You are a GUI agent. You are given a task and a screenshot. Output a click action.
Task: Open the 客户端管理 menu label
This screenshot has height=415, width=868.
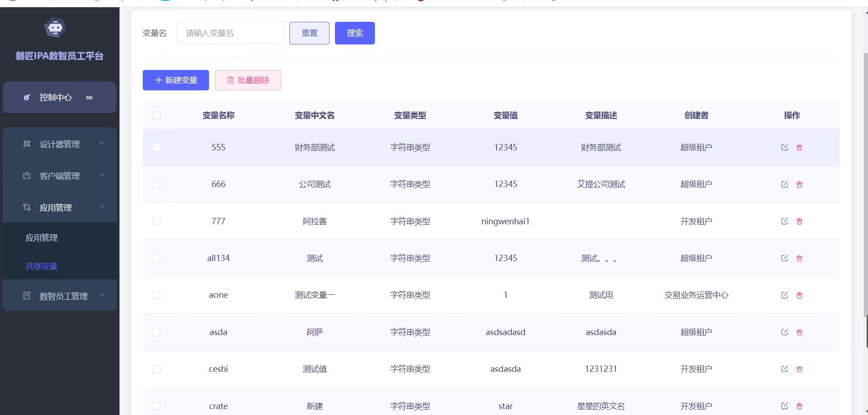(60, 176)
